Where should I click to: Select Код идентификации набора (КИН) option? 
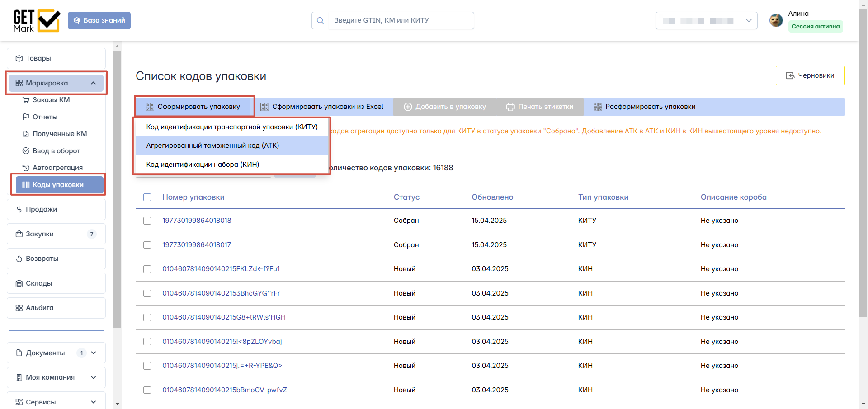(x=203, y=165)
